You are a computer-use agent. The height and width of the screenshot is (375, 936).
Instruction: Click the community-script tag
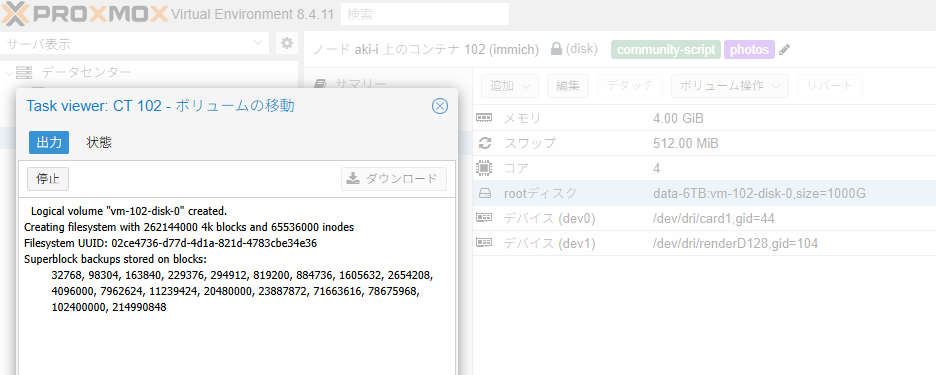[666, 50]
